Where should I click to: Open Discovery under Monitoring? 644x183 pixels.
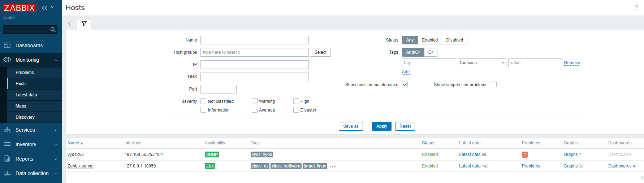tap(34, 117)
